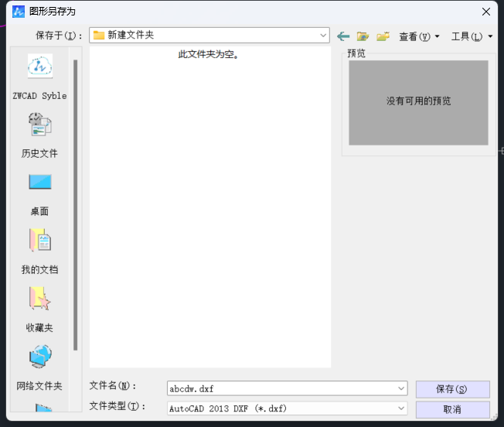Open 网络文件夹 network folder shortcut
This screenshot has width=504, height=427.
click(x=40, y=368)
